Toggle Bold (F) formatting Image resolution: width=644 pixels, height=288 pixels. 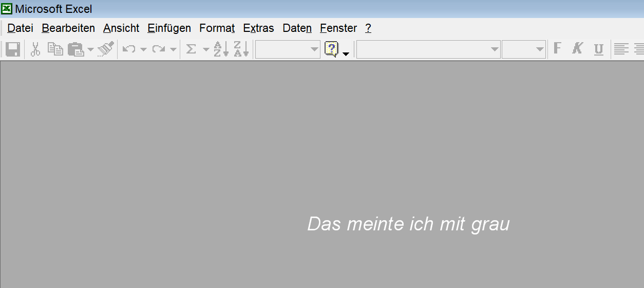(x=558, y=49)
